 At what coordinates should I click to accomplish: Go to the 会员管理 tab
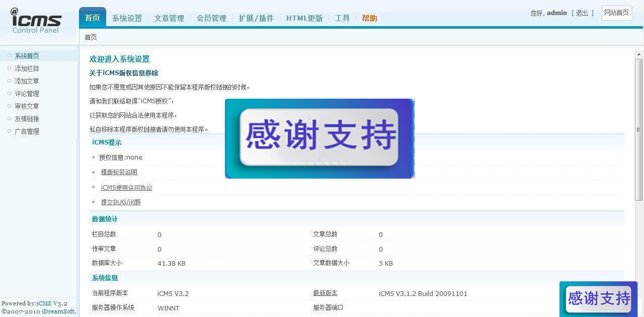tap(212, 18)
